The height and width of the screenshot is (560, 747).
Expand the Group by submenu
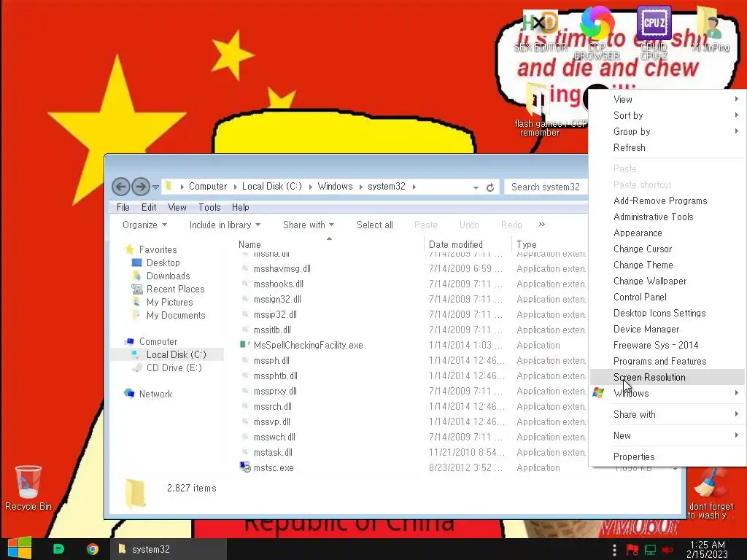(667, 131)
